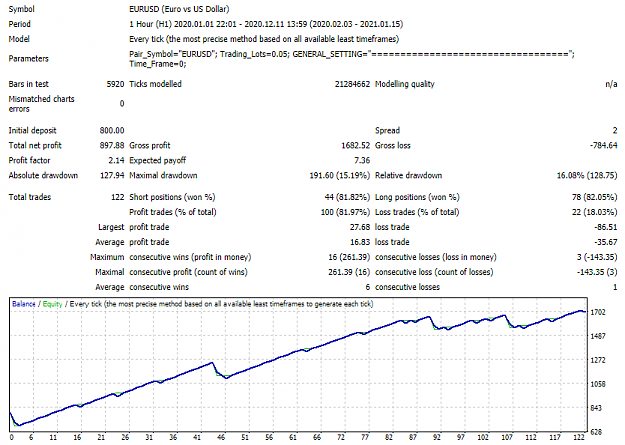Click the 'Total net profit' label
Image resolution: width=625 pixels, height=445 pixels.
35,146
